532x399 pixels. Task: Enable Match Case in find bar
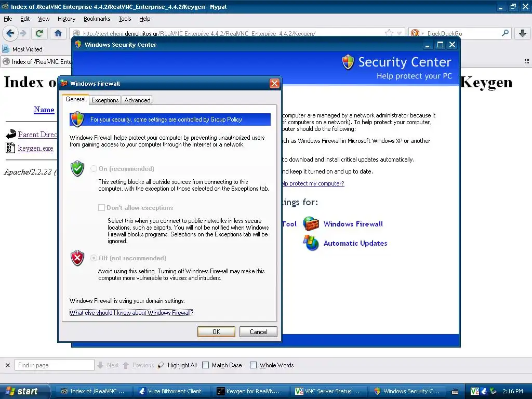[x=205, y=365]
